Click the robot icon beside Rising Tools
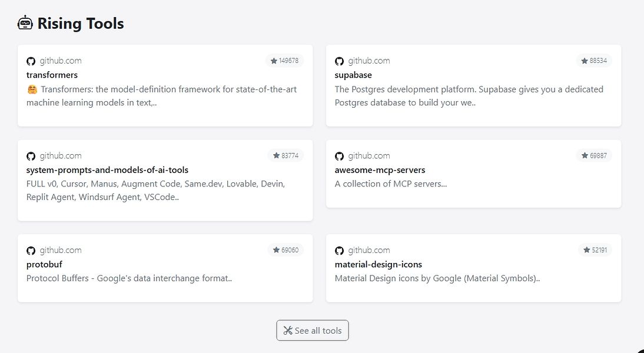The width and height of the screenshot is (644, 353). pos(25,24)
